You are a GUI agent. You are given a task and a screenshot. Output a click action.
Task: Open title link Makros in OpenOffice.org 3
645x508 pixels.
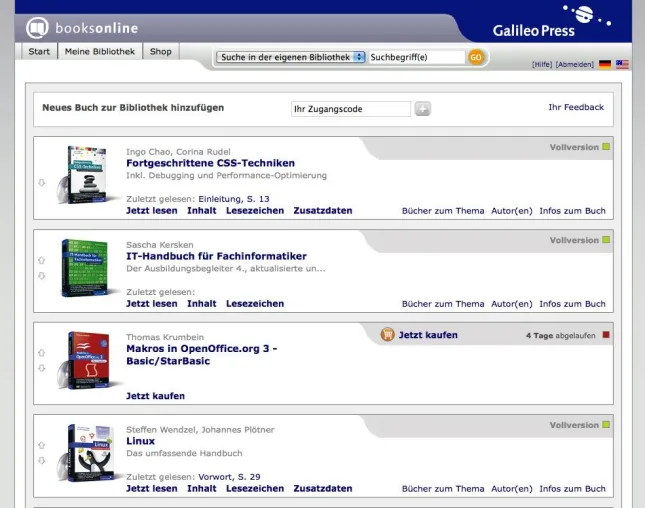coord(202,355)
